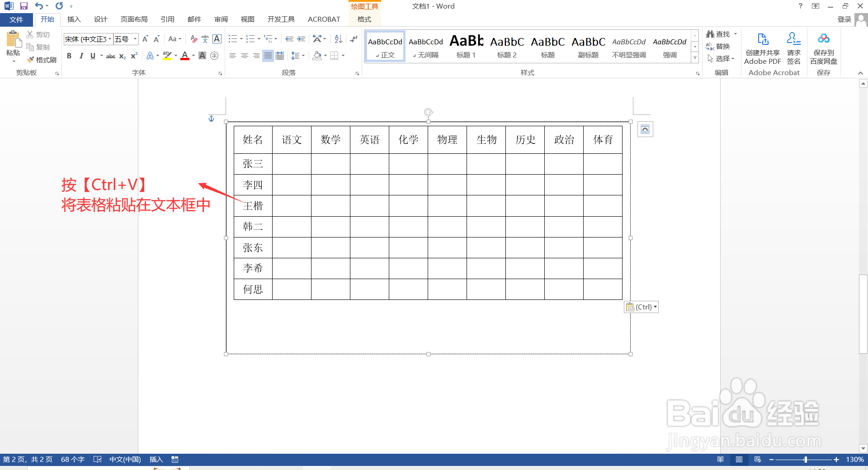Toggle Underline formatting

point(93,56)
